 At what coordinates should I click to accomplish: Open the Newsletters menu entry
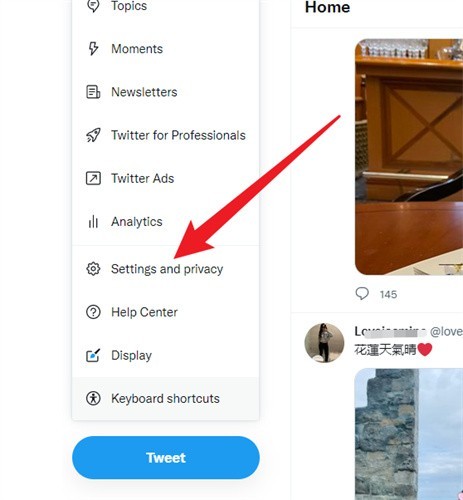166,92
